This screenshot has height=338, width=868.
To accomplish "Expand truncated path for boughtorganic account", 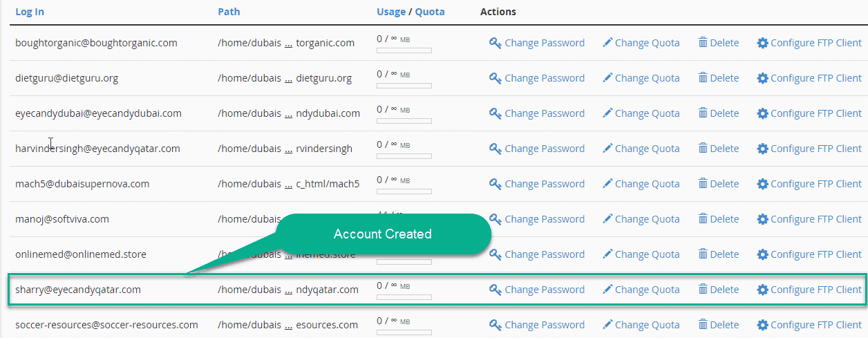I will click(289, 44).
